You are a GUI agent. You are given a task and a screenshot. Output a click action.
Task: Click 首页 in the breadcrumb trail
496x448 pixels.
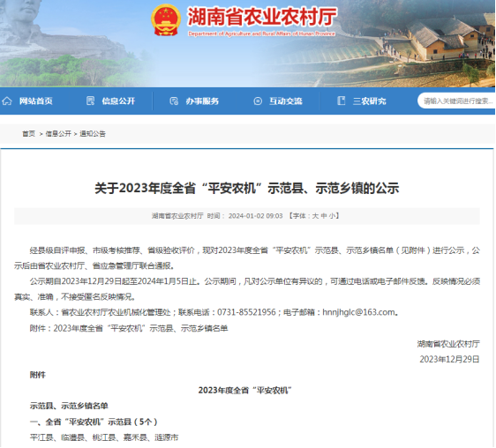click(x=28, y=134)
